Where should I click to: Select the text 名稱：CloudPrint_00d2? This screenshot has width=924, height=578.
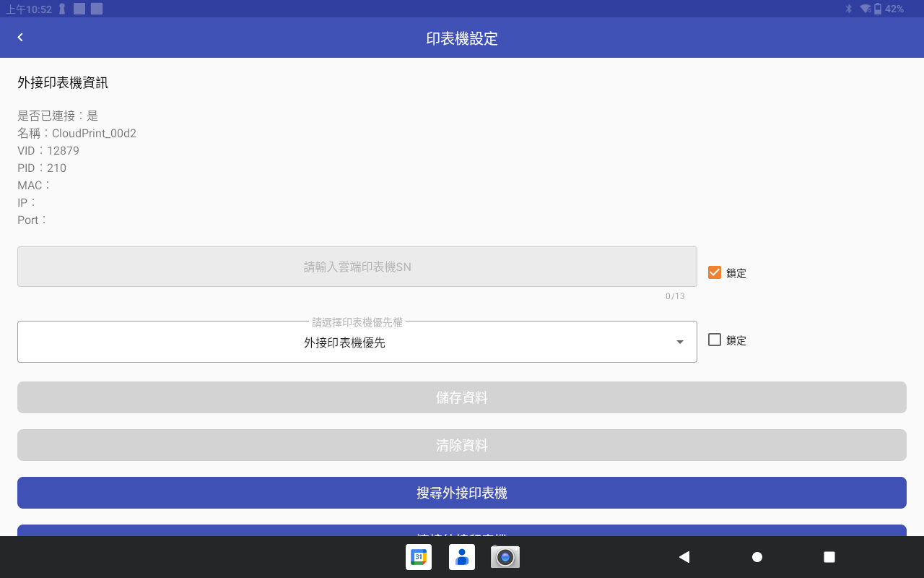click(77, 133)
